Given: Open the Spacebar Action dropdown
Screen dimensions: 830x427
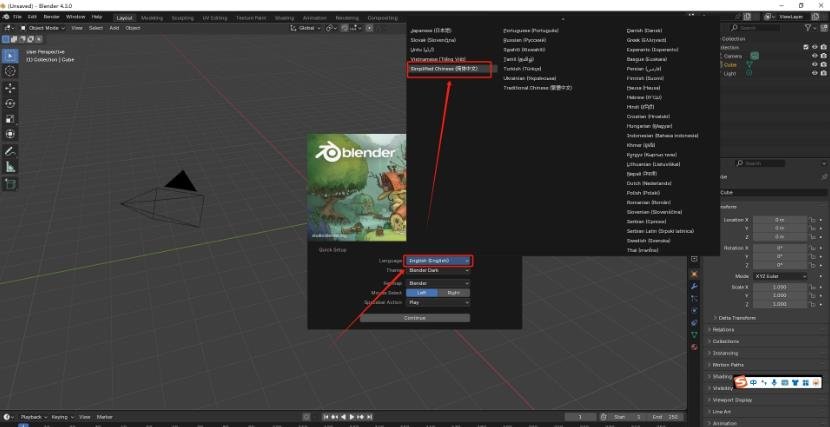Looking at the screenshot, I should pyautogui.click(x=438, y=303).
